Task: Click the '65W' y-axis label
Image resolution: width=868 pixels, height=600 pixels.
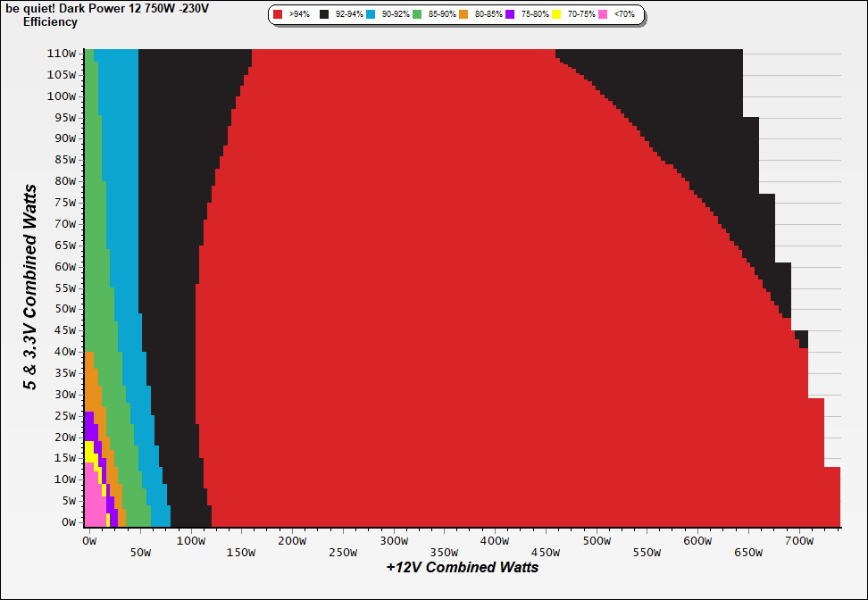Action: pos(65,246)
